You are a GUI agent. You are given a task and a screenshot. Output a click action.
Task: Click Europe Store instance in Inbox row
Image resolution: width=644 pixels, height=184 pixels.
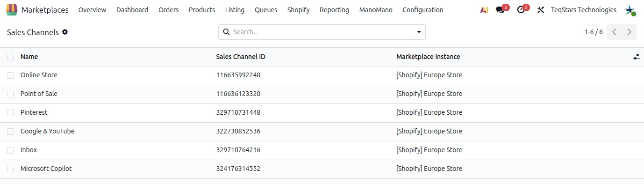coord(429,150)
